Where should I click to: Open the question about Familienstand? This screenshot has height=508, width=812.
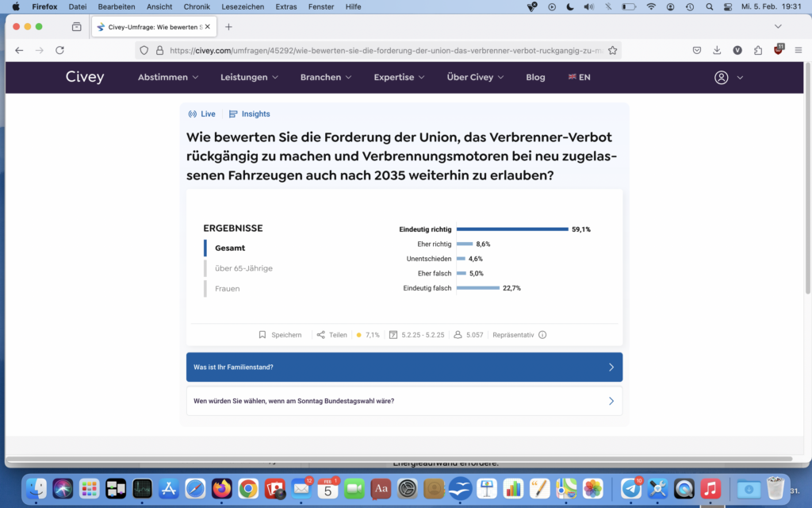[404, 368]
